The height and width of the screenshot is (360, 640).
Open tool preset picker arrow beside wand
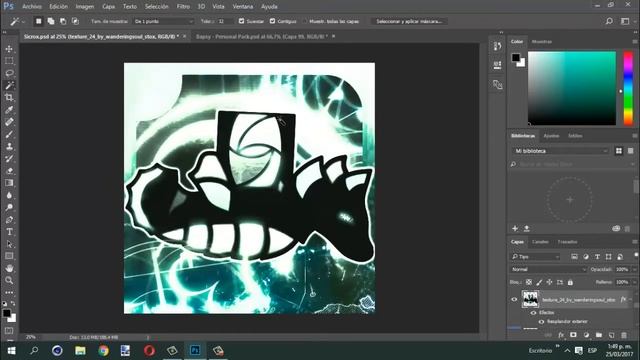pyautogui.click(x=24, y=21)
